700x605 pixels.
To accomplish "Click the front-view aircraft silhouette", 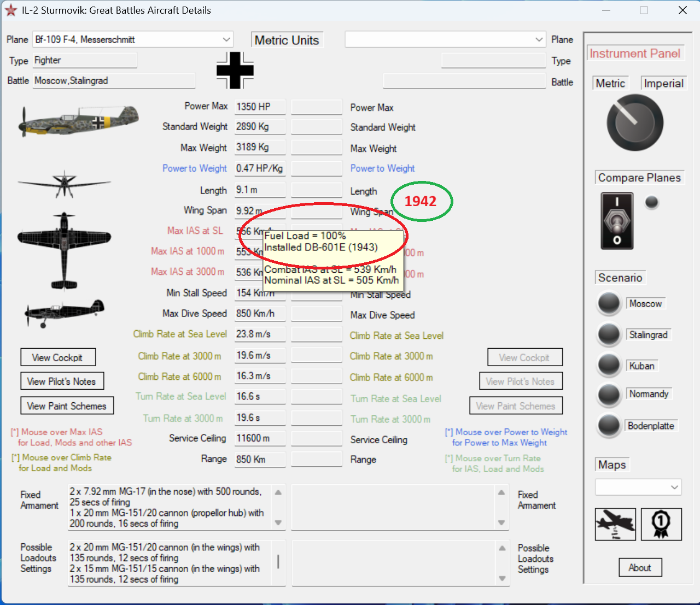I will [64, 184].
